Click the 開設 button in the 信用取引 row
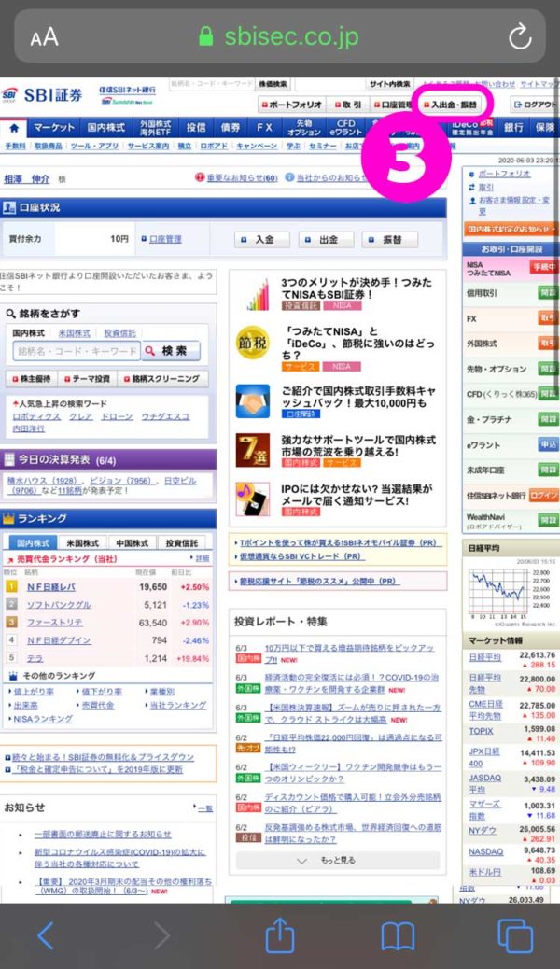This screenshot has height=969, width=560. point(548,293)
